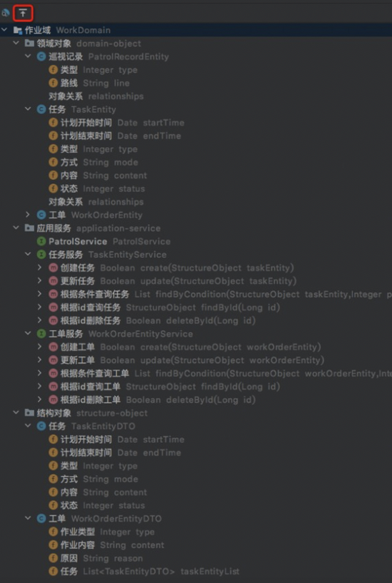392x583 pixels.
Task: Expand the 根据id查询任务 method row
Action: [x=40, y=308]
